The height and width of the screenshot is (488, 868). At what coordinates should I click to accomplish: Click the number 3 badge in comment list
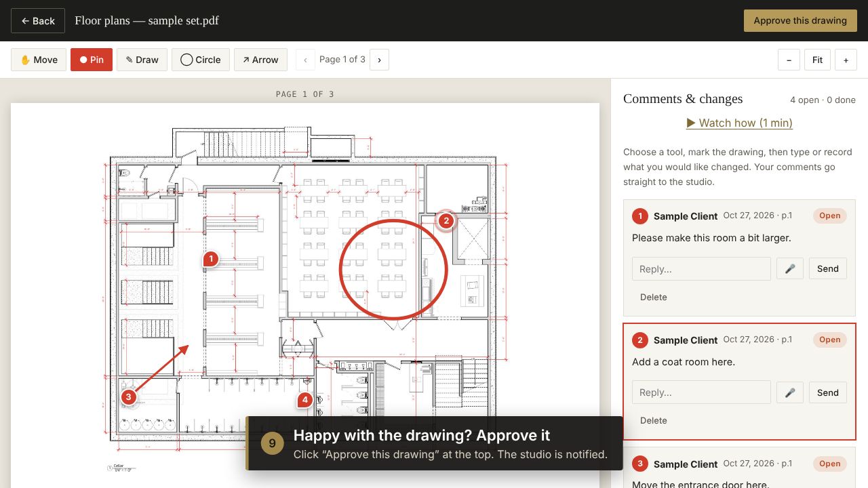pos(640,464)
